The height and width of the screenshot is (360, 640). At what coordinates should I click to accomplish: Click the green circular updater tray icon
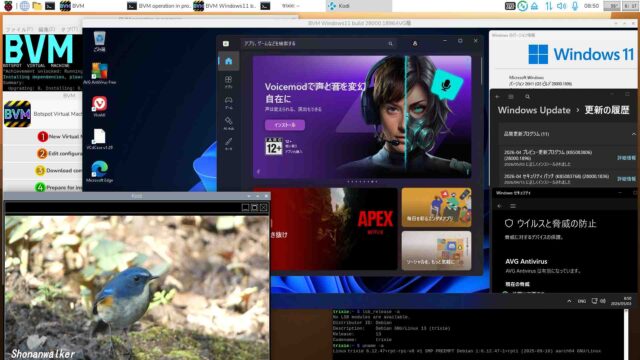[x=522, y=6]
